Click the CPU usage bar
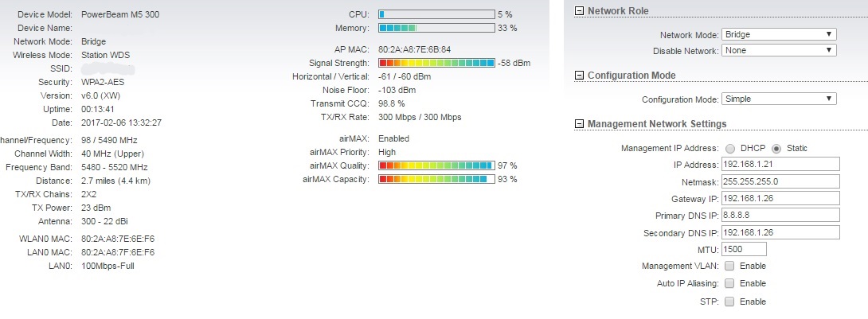Screen dimensions: 868x319 click(436, 14)
